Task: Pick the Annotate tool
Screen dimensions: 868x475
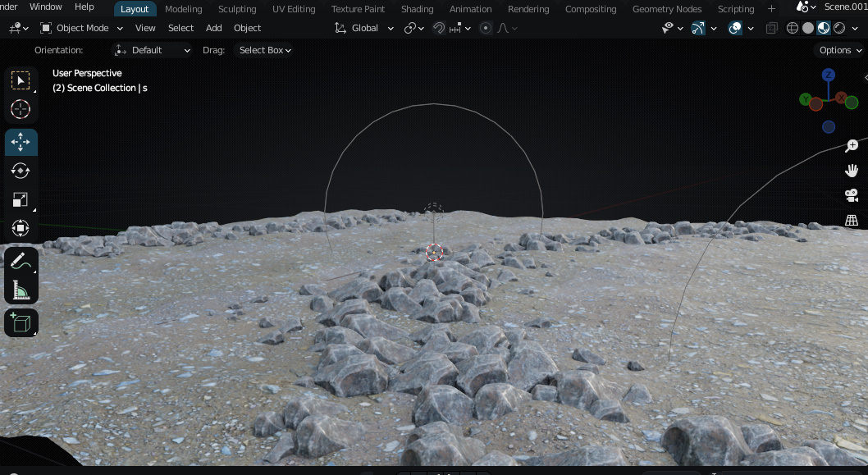Action: click(x=21, y=260)
